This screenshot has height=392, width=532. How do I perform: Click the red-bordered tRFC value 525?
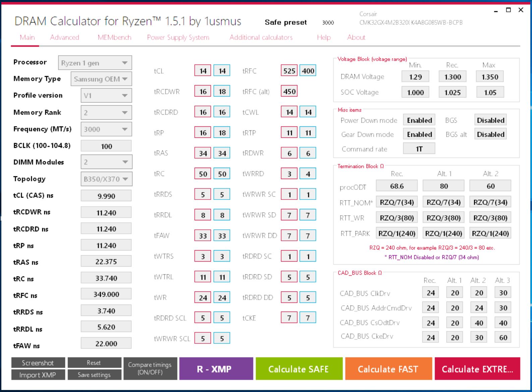pos(289,71)
